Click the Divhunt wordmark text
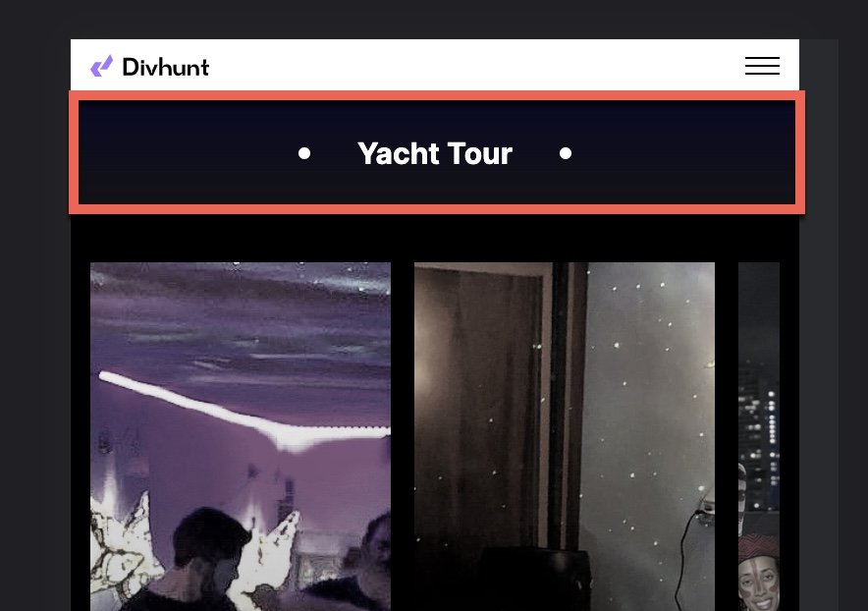 [166, 67]
